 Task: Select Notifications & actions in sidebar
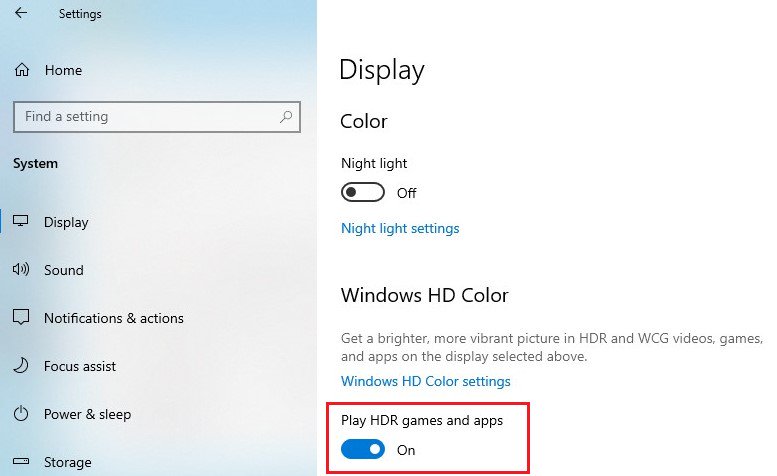[x=114, y=318]
